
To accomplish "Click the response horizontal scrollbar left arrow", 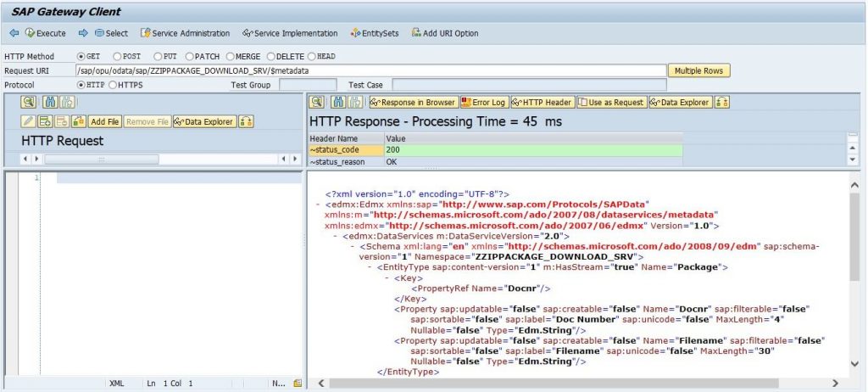I will (320, 384).
